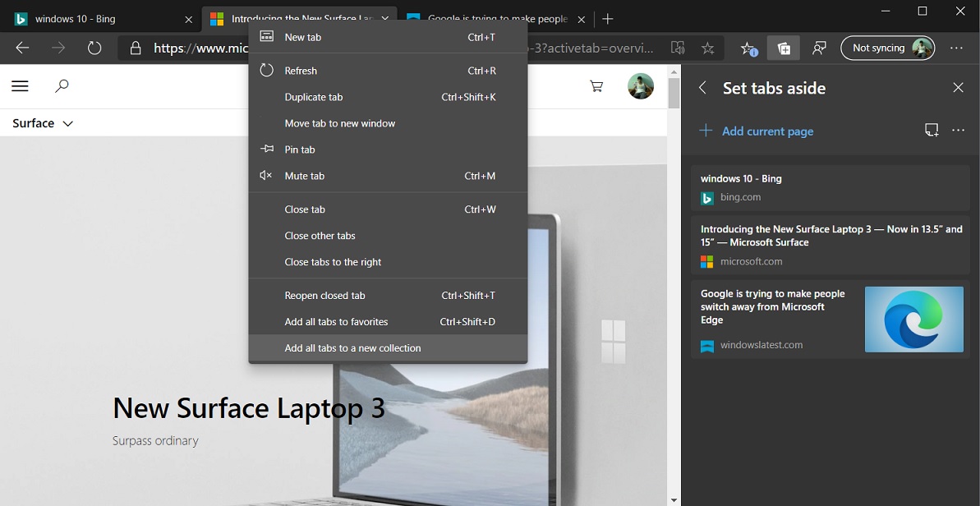The image size is (980, 506).
Task: Click the feedback person icon
Action: point(819,48)
